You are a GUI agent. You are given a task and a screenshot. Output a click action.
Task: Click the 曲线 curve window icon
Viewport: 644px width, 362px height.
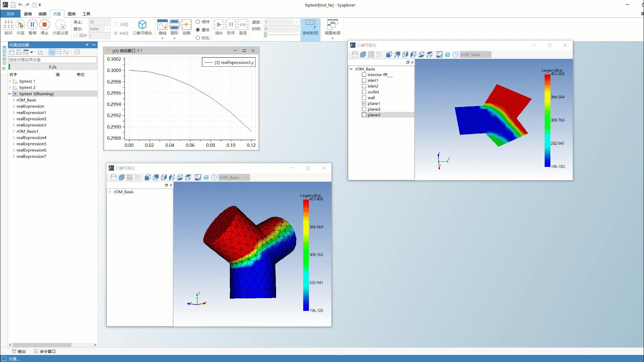(162, 25)
